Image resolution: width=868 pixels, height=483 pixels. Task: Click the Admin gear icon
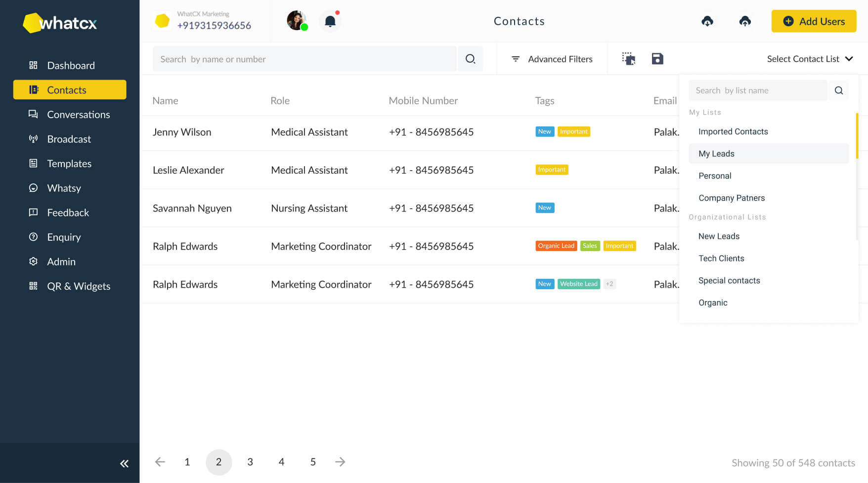click(x=33, y=262)
